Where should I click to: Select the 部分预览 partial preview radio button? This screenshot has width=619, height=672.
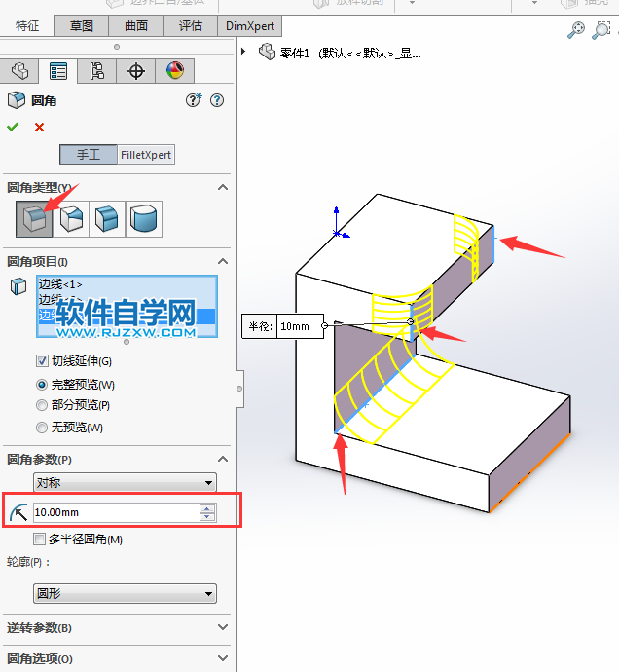point(42,405)
